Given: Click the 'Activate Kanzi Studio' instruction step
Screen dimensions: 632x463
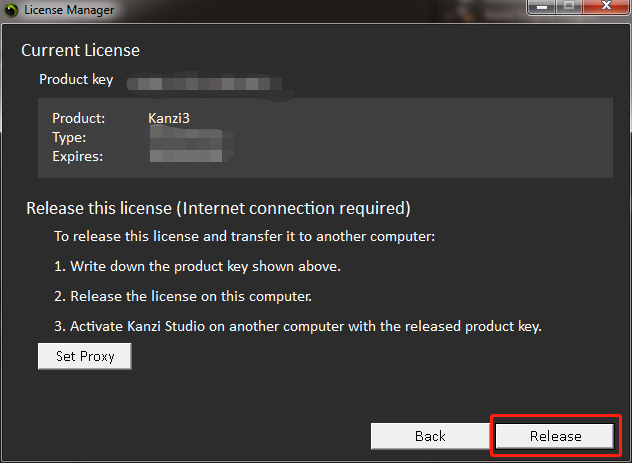Looking at the screenshot, I should [305, 327].
